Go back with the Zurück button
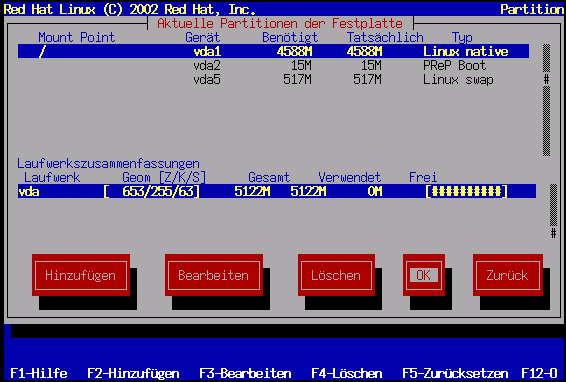Image resolution: width=566 pixels, height=382 pixels. coord(508,275)
